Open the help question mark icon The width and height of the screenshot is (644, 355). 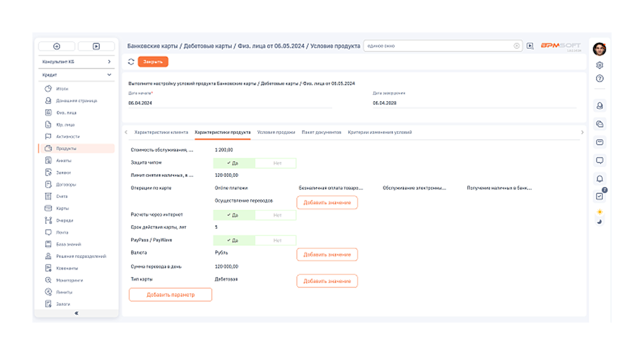click(599, 78)
